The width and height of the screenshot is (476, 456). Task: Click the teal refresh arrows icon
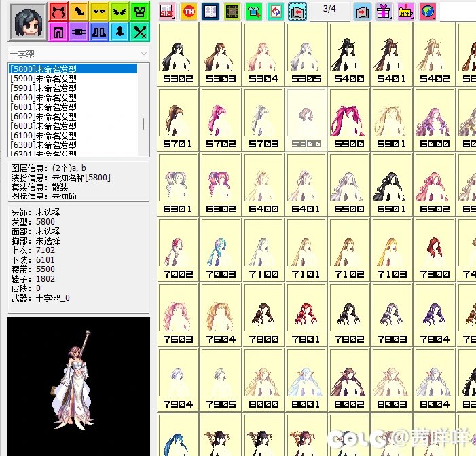pos(275,12)
